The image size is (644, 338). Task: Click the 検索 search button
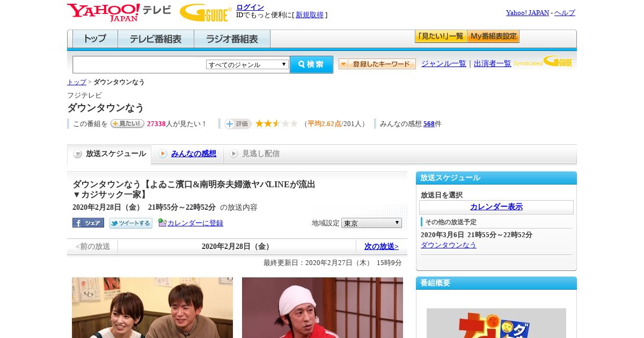tap(311, 64)
